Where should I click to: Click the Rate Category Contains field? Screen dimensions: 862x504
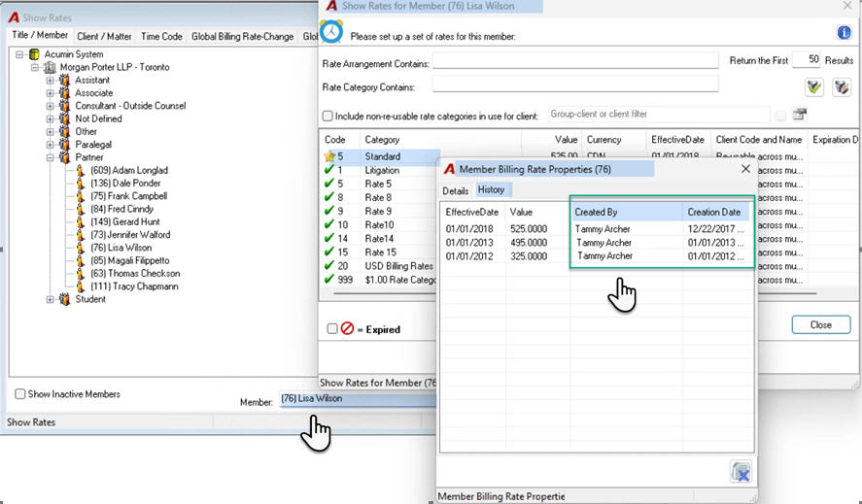(575, 84)
